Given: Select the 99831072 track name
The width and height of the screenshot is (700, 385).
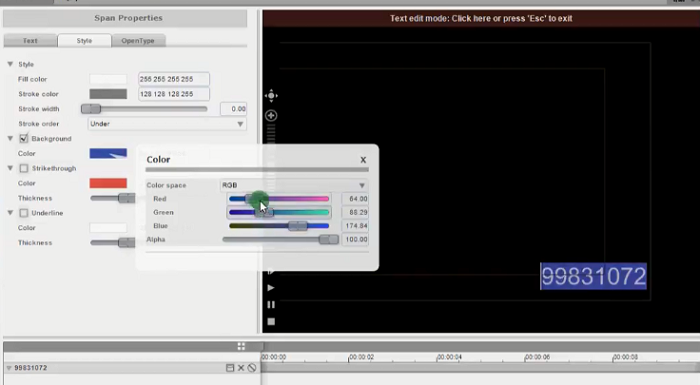Looking at the screenshot, I should (x=31, y=368).
